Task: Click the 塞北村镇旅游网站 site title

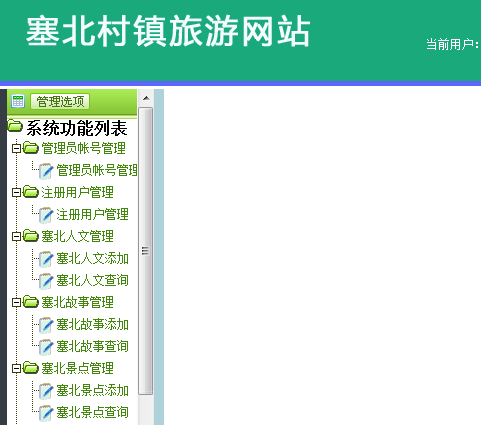Action: click(x=168, y=32)
